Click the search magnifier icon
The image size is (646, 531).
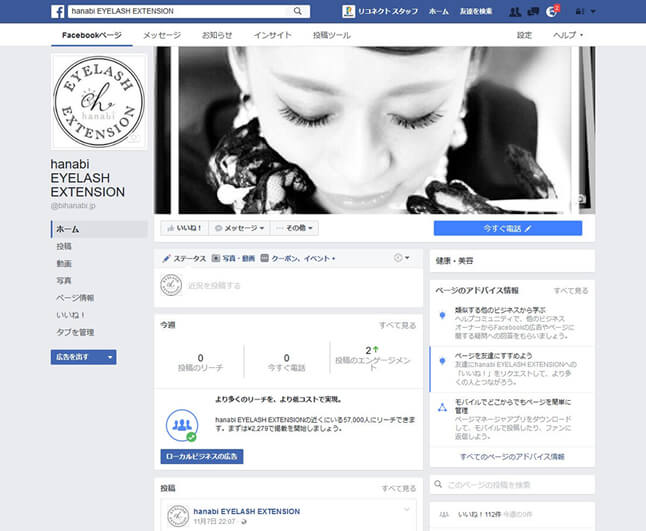(298, 11)
